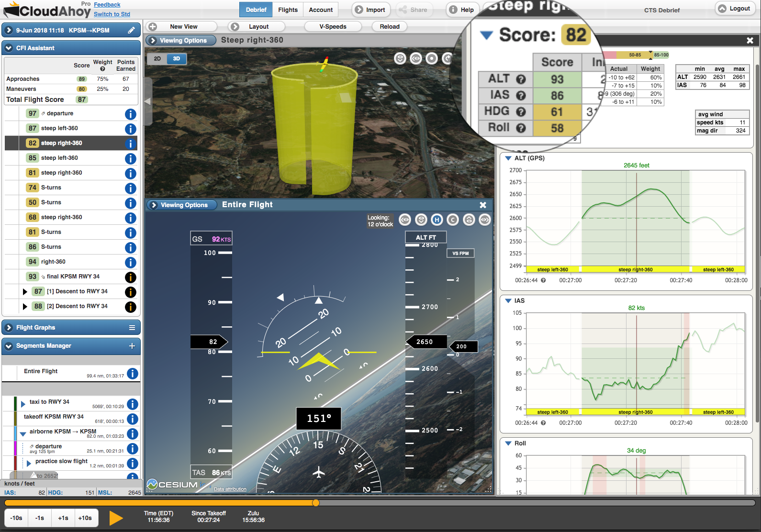This screenshot has height=532, width=761.
Task: Open info for takeoff KPSM RWY 34
Action: [x=133, y=419]
